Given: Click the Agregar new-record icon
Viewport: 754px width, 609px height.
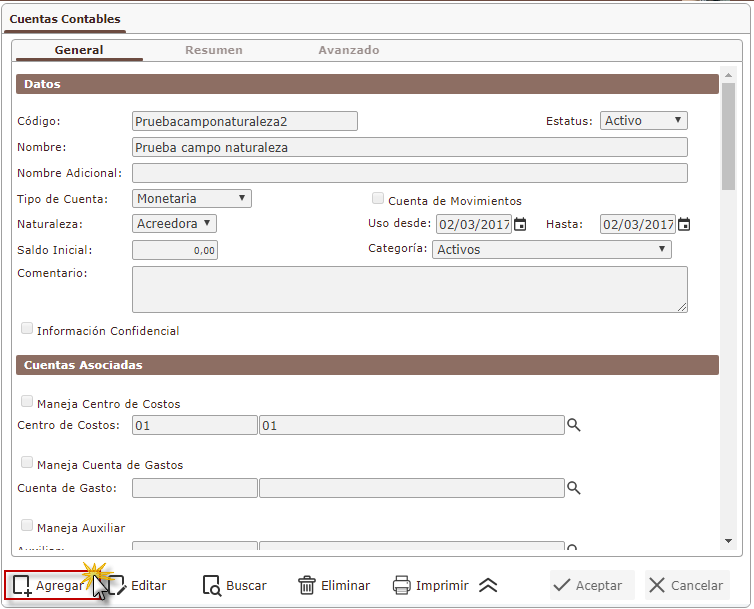Looking at the screenshot, I should tap(22, 585).
